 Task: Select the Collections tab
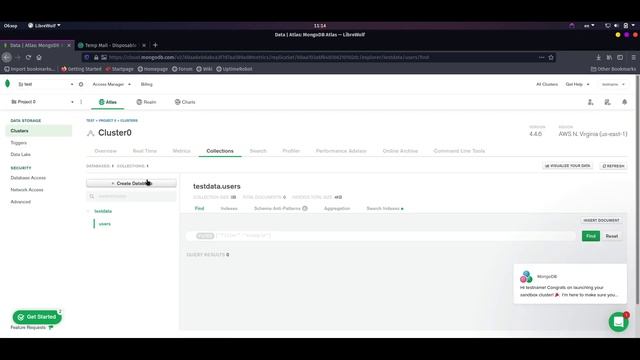(x=220, y=151)
